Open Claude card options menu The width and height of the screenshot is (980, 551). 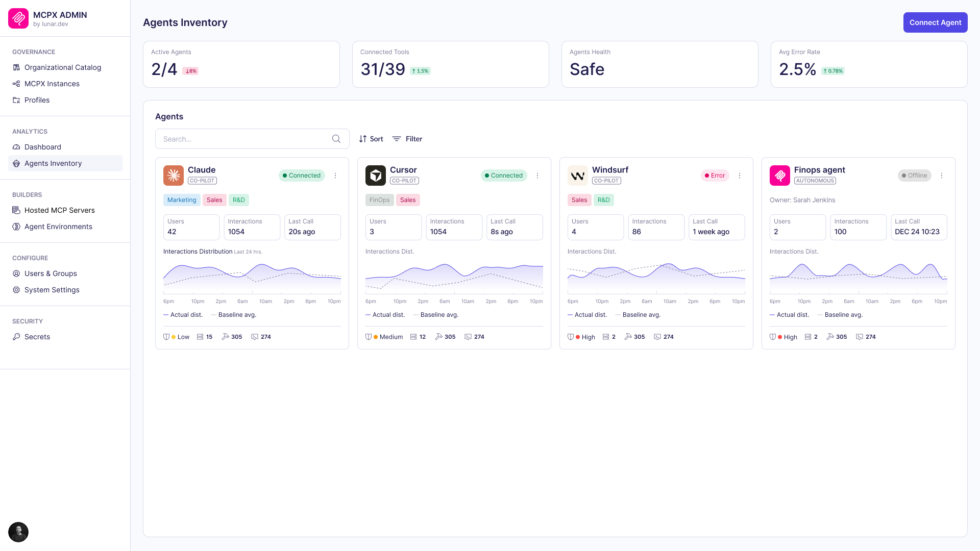335,176
